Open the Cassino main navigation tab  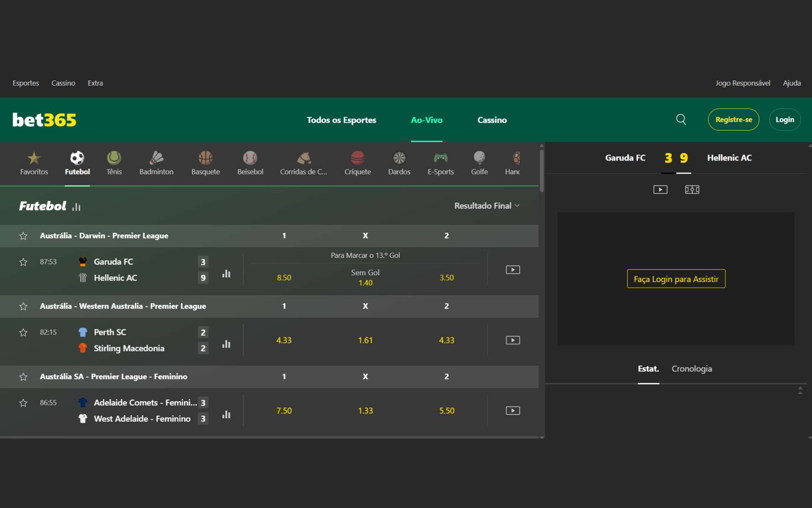(x=492, y=120)
